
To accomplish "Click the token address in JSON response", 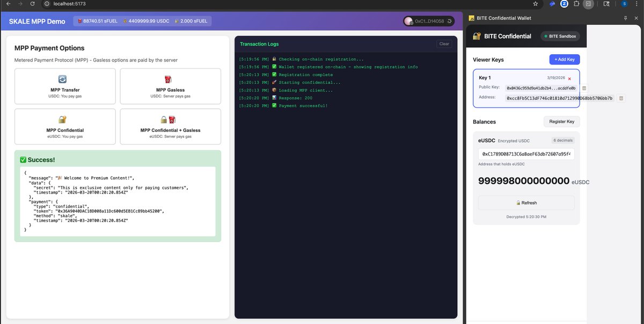I will pyautogui.click(x=108, y=211).
